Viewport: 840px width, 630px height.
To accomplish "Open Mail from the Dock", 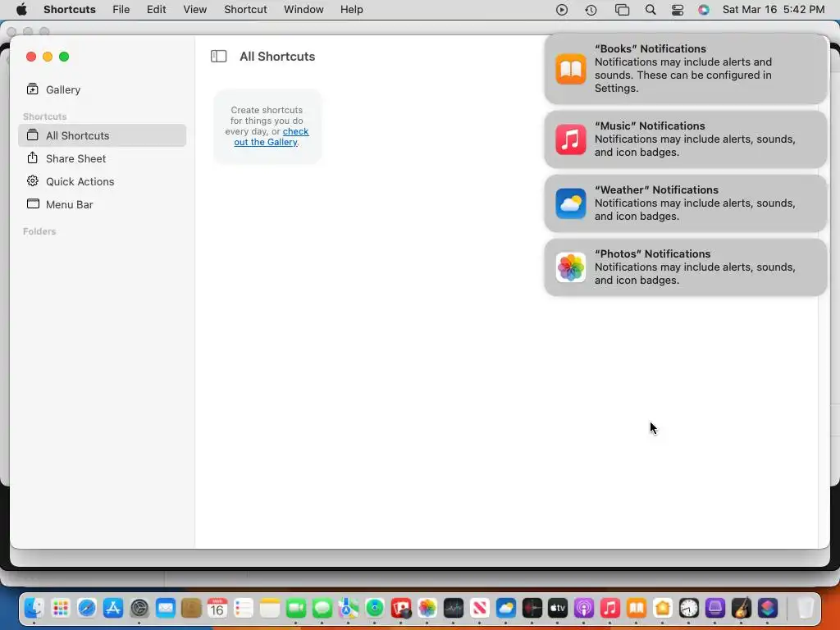I will point(166,608).
